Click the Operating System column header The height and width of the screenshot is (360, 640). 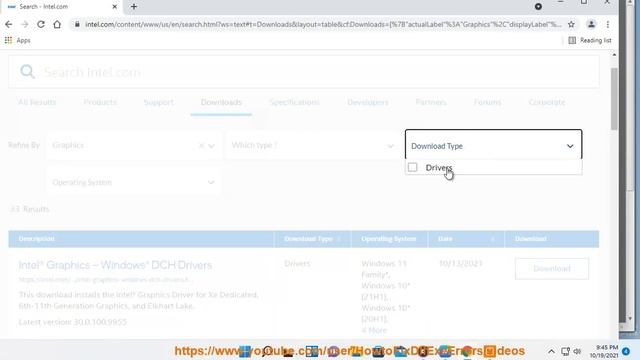coord(389,239)
